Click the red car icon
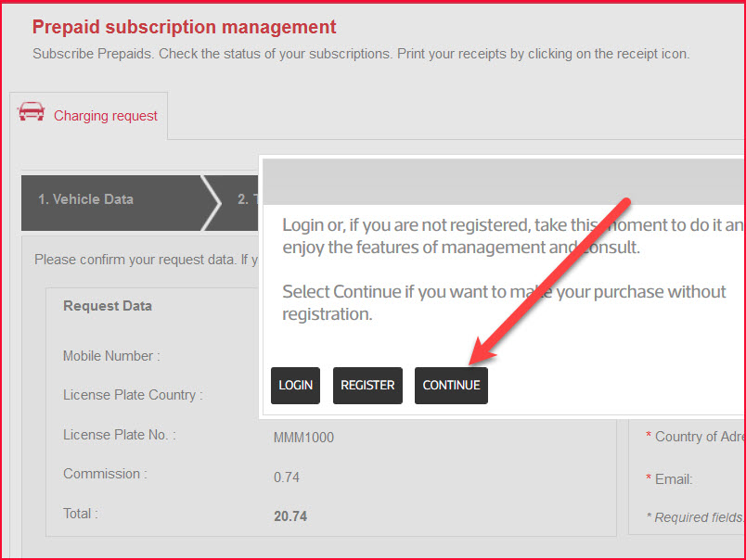Image resolution: width=746 pixels, height=560 pixels. pos(32,112)
